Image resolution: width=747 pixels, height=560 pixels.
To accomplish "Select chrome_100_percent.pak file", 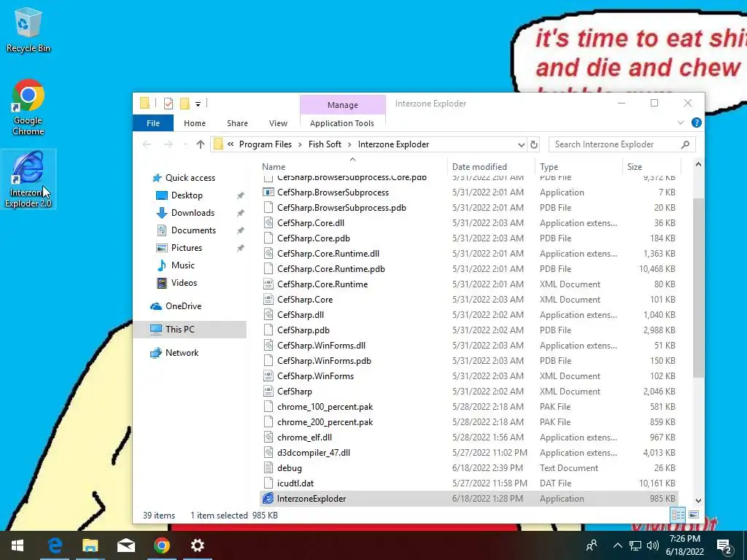I will click(469, 407).
